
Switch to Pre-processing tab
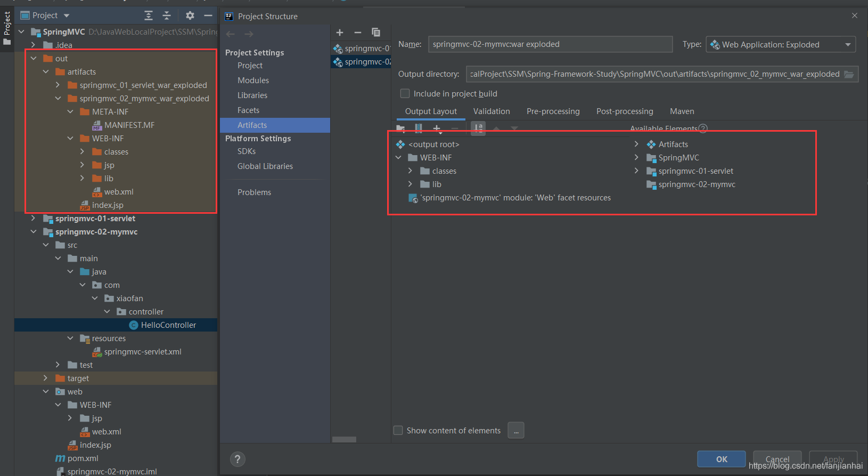553,111
